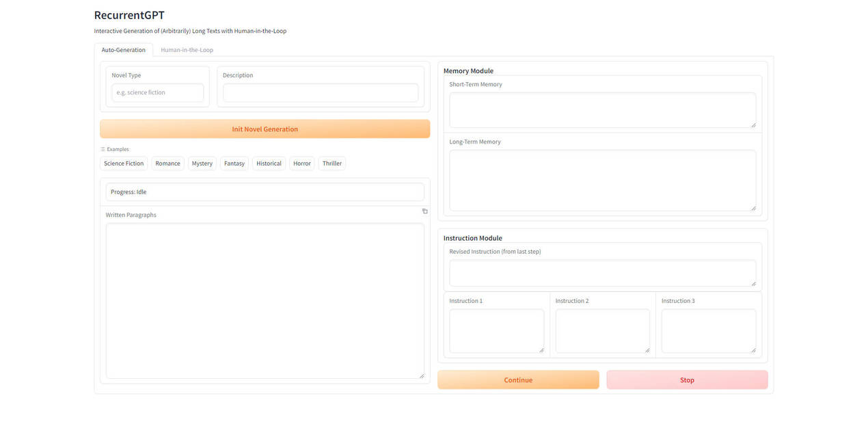Choose the Science Fiction example

(x=124, y=163)
